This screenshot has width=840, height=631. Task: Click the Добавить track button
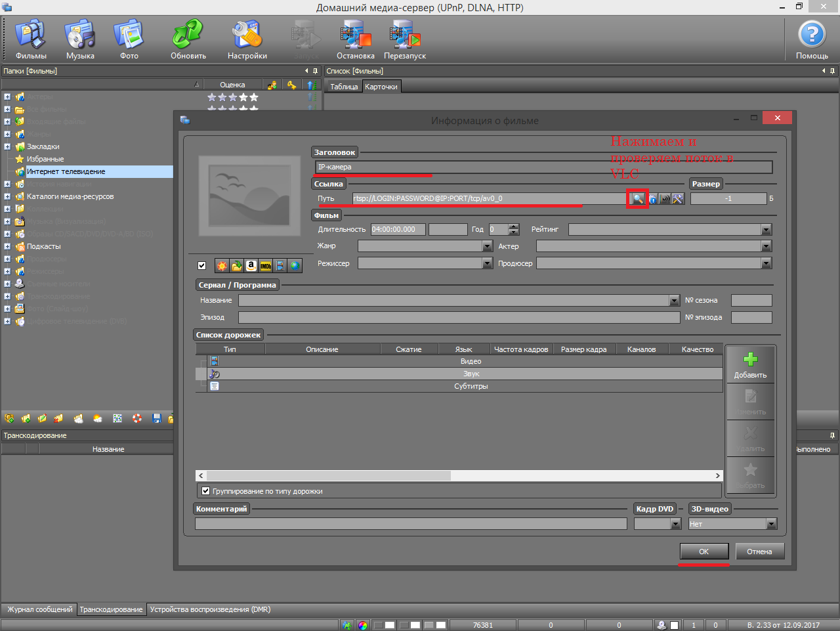[750, 365]
